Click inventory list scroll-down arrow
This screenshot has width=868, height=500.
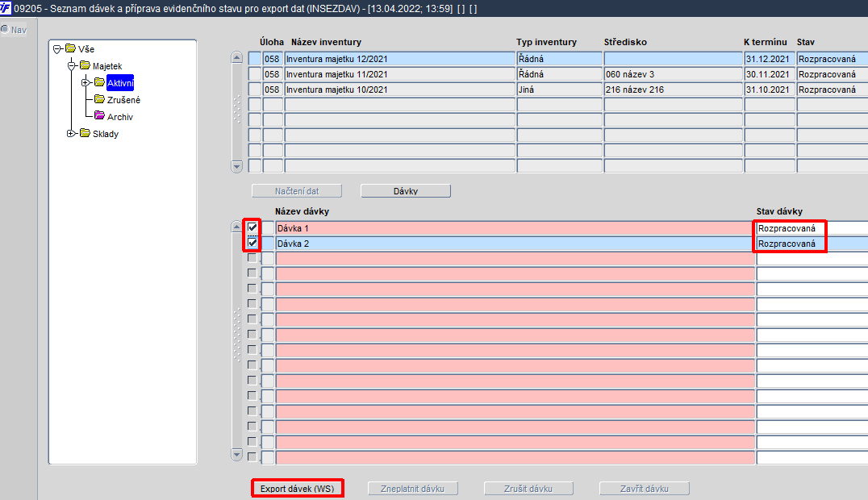237,167
